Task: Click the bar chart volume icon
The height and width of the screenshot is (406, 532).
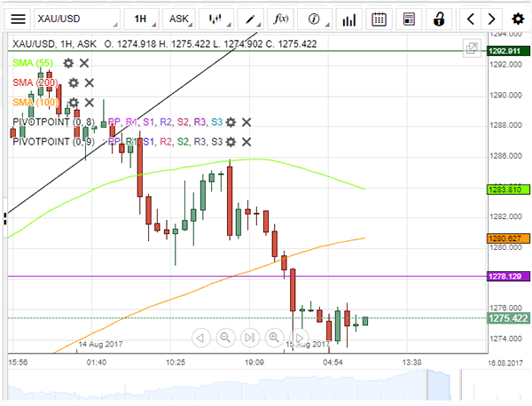Action: (349, 19)
